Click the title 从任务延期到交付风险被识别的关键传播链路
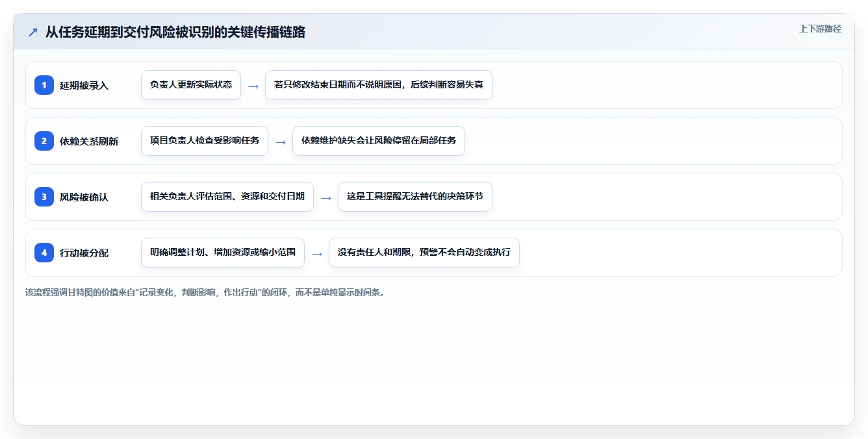 pyautogui.click(x=175, y=32)
